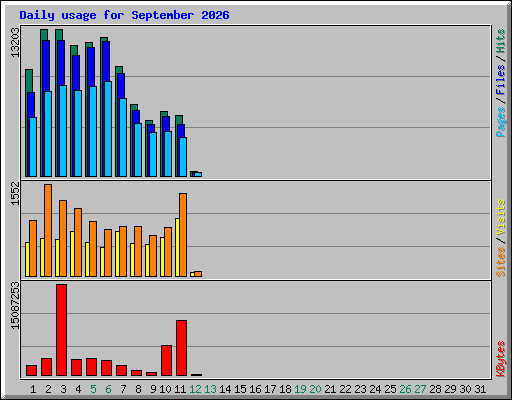Click day label '29' on the x-axis
Viewport: 512px width, 400px height.
click(x=450, y=389)
